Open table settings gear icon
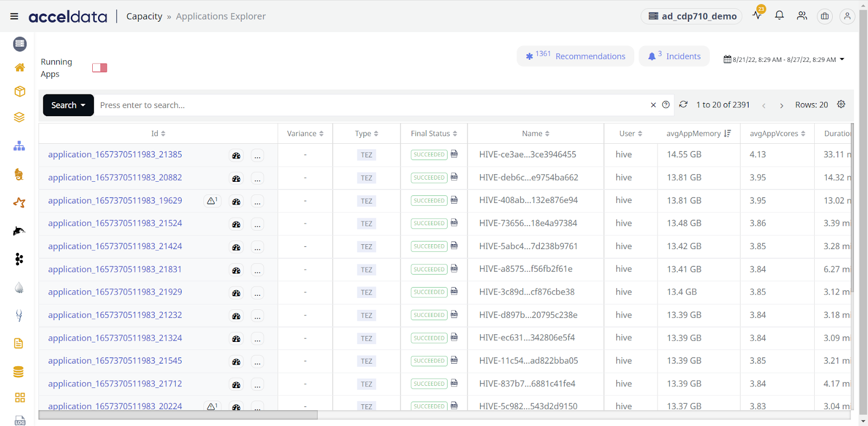Image resolution: width=868 pixels, height=426 pixels. click(x=841, y=104)
